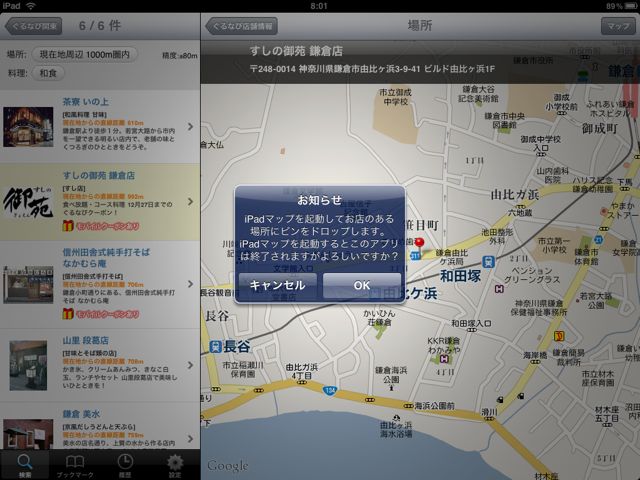Open the 履歴 history clock tab

pos(125,465)
